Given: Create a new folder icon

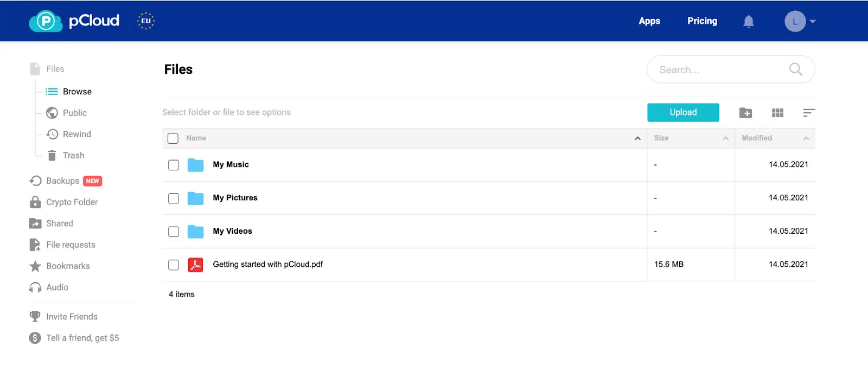Looking at the screenshot, I should click(746, 112).
